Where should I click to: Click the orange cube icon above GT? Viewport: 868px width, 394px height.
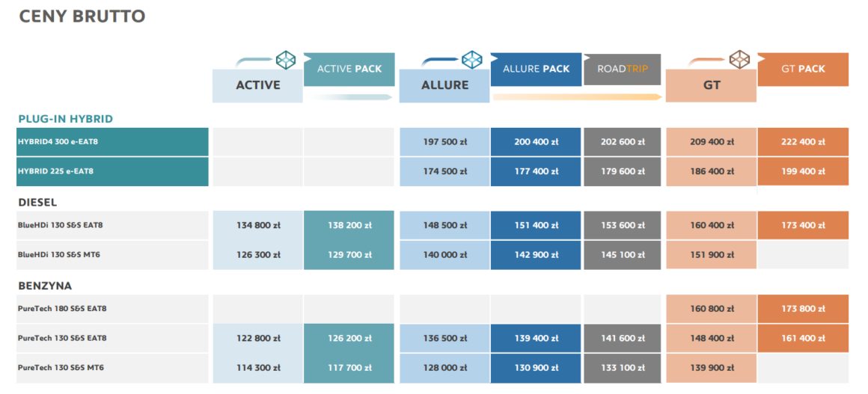[739, 59]
